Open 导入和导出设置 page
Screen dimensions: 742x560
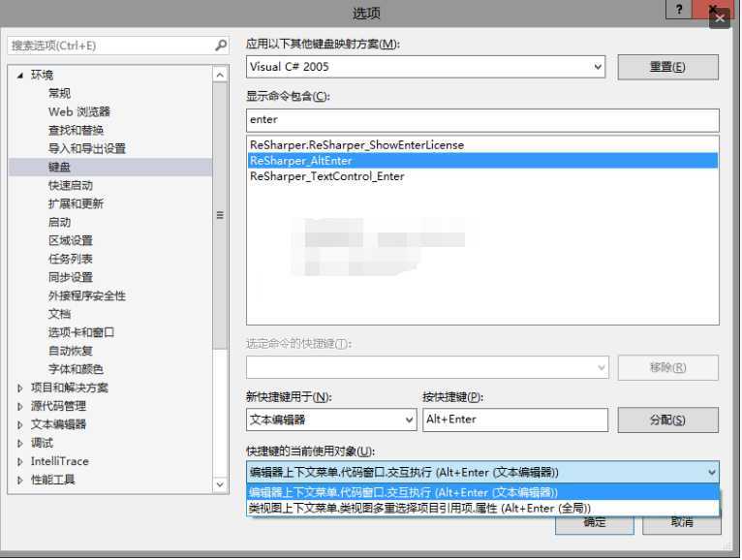[86, 148]
